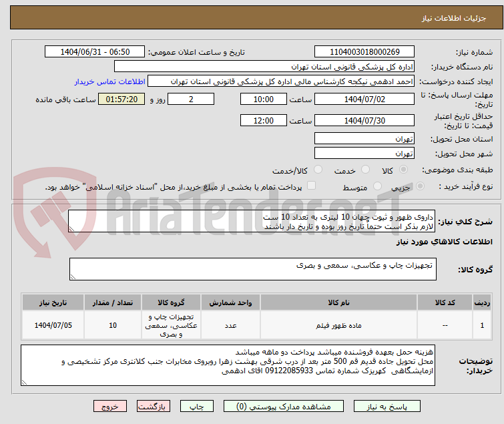Click the تاریخ نیاز column header
This screenshot has width=504, height=424.
point(53,302)
